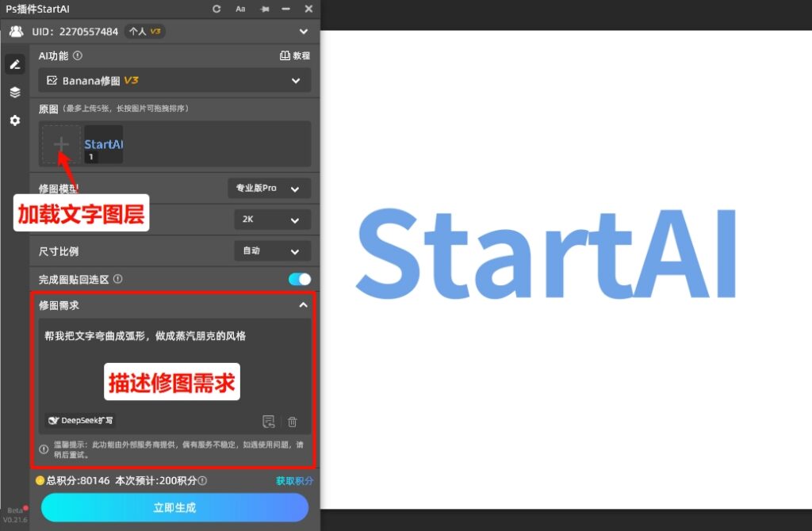This screenshot has width=812, height=531.
Task: Pin the StartAI window using the pin icon
Action: point(263,9)
